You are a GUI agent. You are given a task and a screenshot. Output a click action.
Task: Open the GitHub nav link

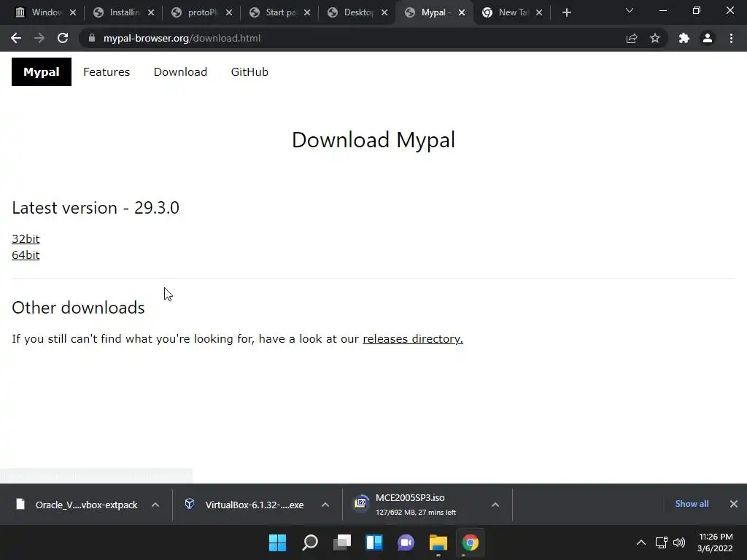(x=249, y=72)
